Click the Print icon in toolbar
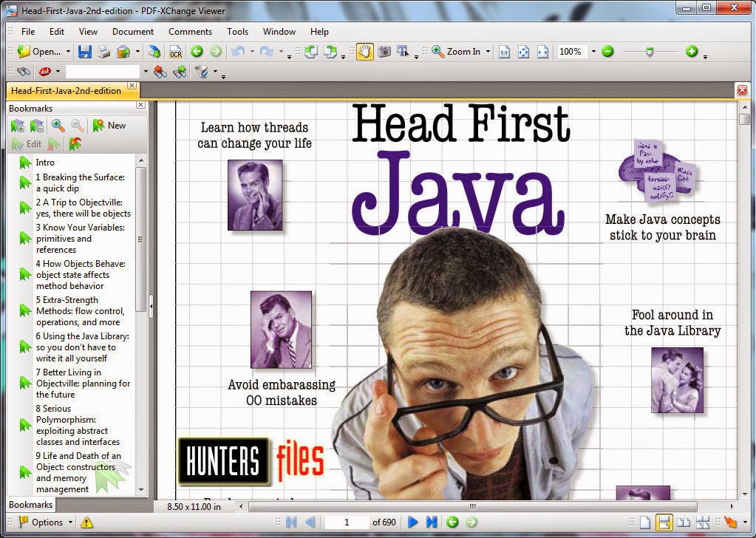Image resolution: width=756 pixels, height=538 pixels. 103,52
